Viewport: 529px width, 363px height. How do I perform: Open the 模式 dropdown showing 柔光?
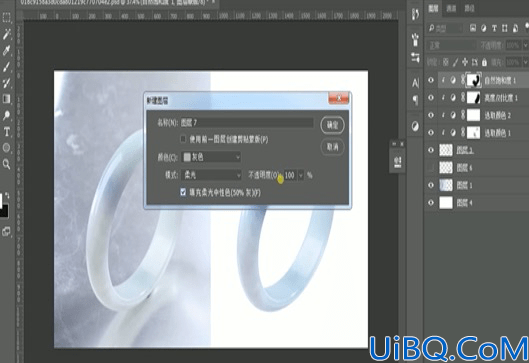point(211,175)
